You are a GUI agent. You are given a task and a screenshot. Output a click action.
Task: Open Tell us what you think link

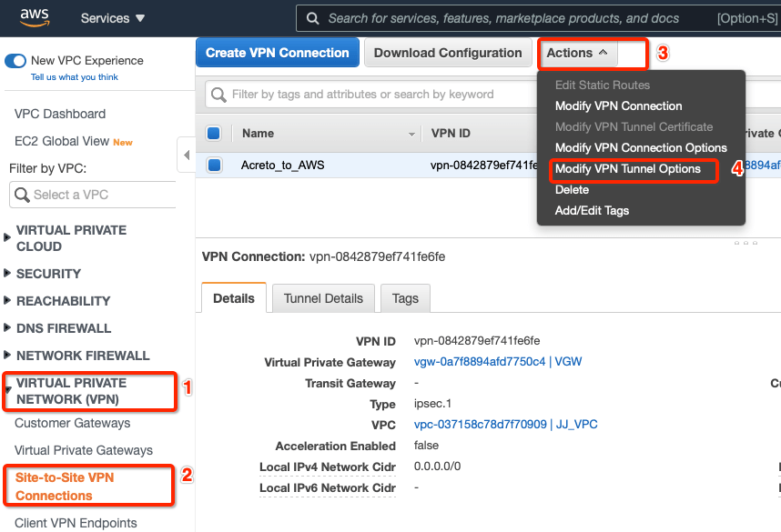(x=75, y=77)
